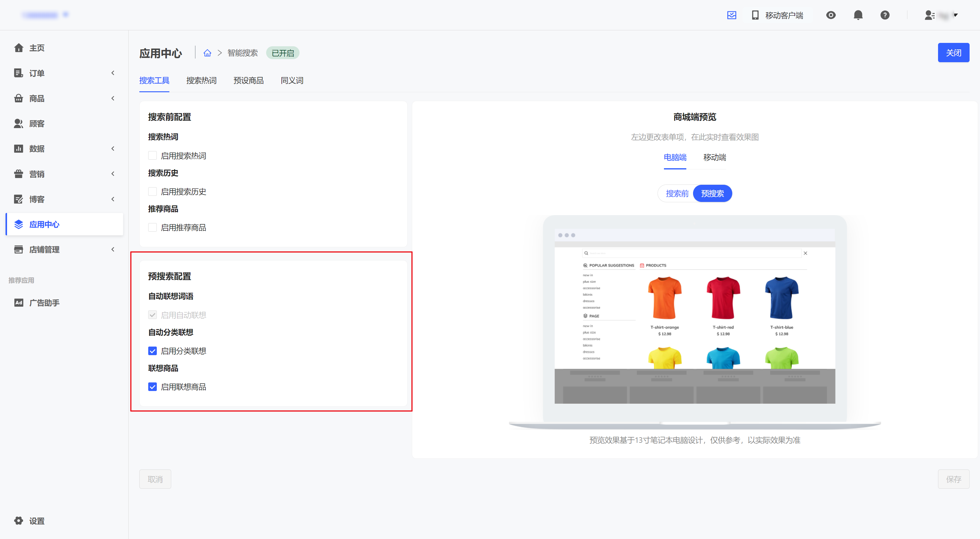Image resolution: width=980 pixels, height=539 pixels.
Task: Switch the preview to the 移动端 tab
Action: coord(714,158)
